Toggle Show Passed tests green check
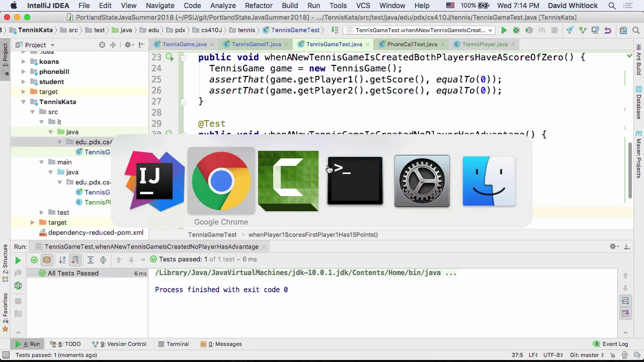 (34, 260)
